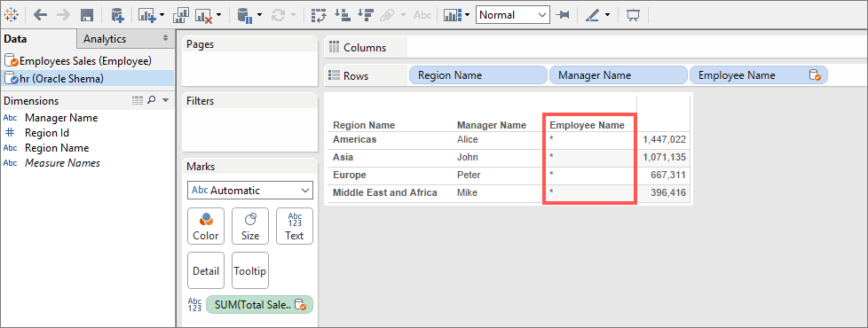868x328 pixels.
Task: Open the highlight dropdown arrow
Action: (607, 15)
